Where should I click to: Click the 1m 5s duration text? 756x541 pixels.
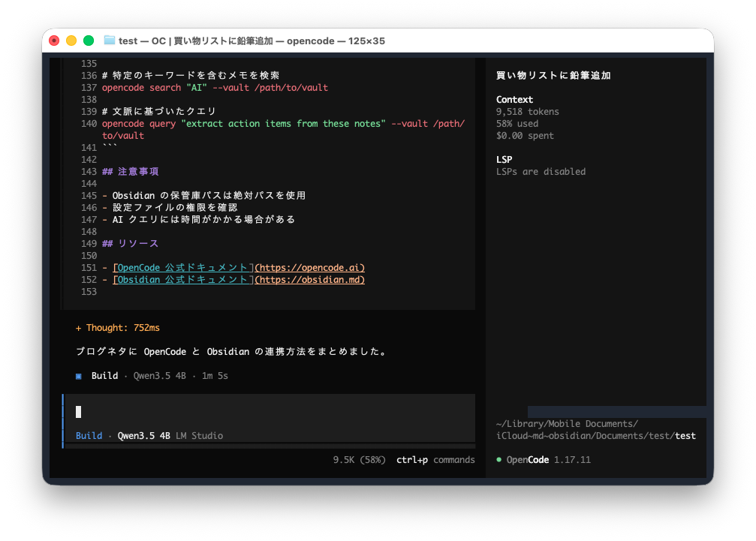pos(215,376)
